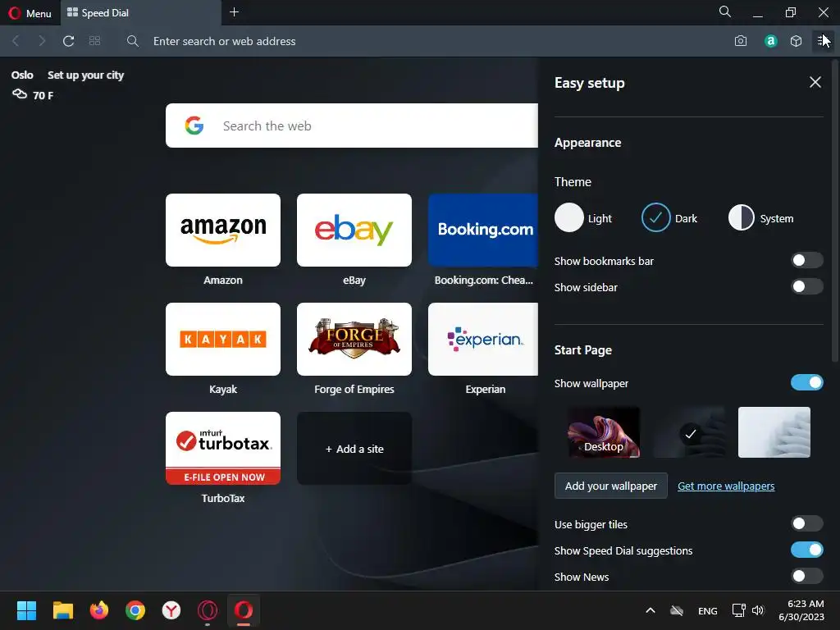
Task: Click the Search the web field
Action: click(352, 126)
